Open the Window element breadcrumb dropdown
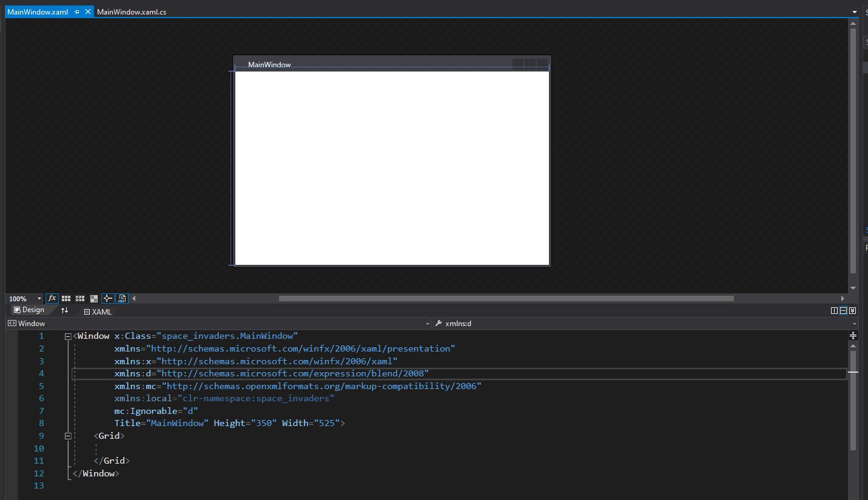Screen dimensions: 868x500 (x=426, y=323)
